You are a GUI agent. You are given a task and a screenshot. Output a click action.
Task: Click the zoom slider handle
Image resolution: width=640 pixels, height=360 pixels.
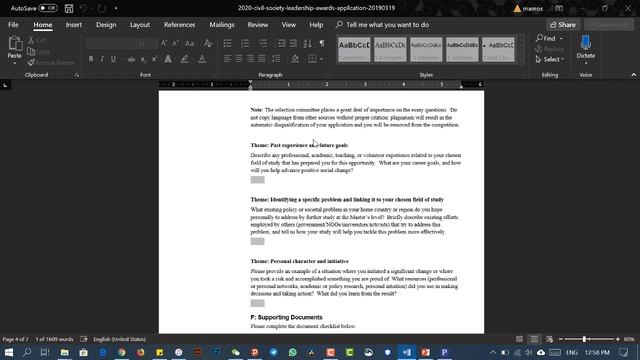pyautogui.click(x=584, y=339)
